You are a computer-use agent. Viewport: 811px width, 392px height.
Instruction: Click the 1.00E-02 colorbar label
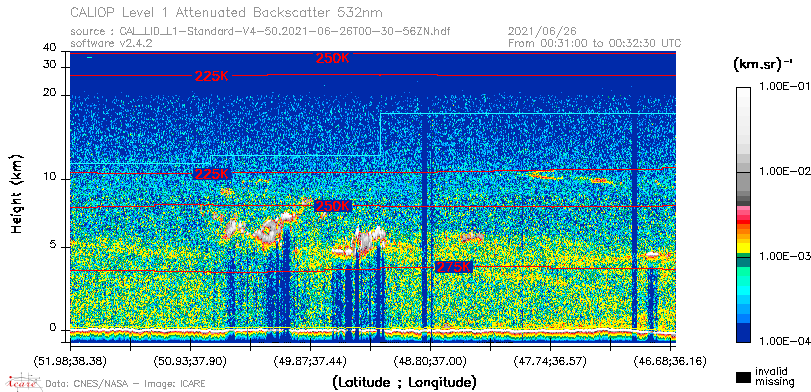pyautogui.click(x=784, y=171)
